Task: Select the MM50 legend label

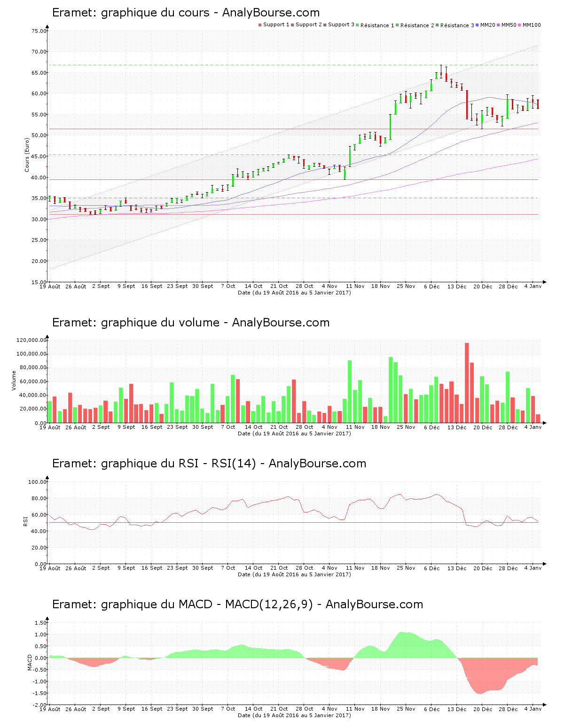Action: [509, 25]
